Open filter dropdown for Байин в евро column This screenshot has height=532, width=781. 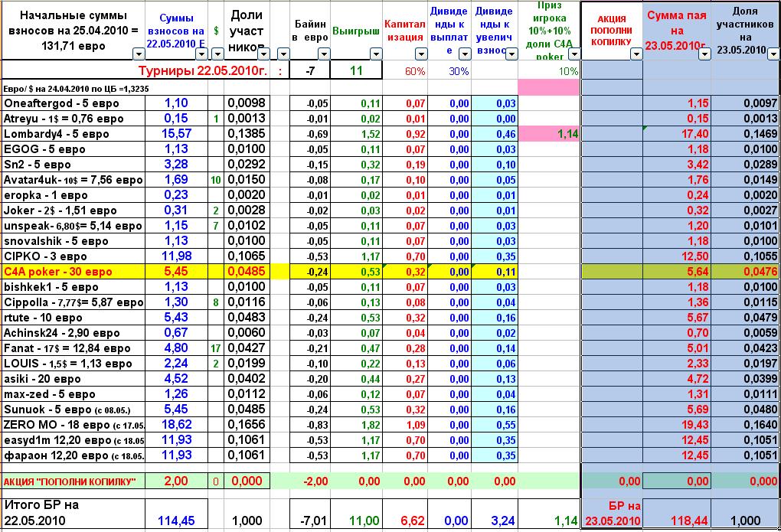pos(324,54)
